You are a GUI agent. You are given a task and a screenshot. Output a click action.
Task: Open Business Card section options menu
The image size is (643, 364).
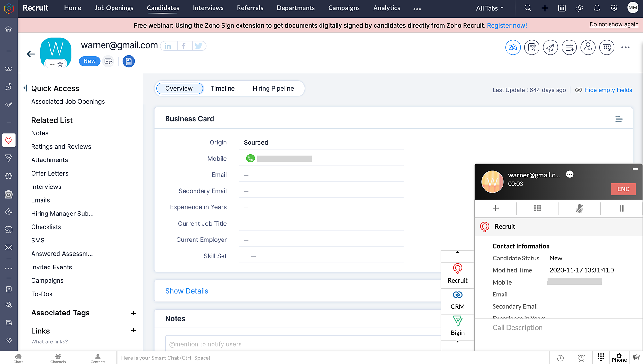point(619,119)
